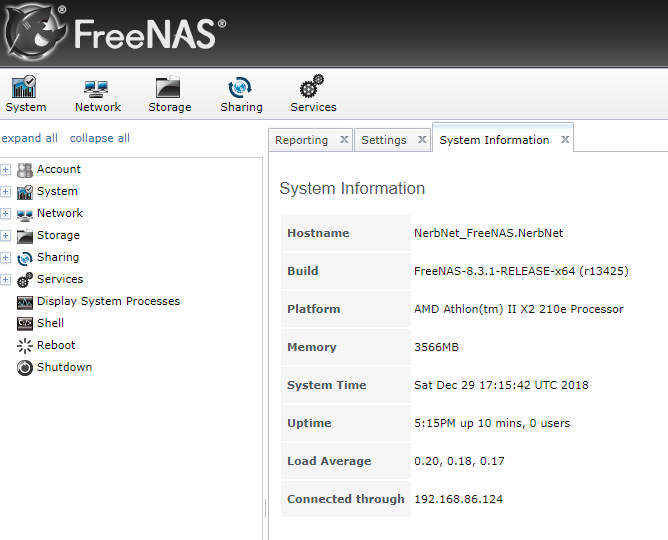Click load average 0.20, 0.18, 0.17
The height and width of the screenshot is (540, 668).
[459, 461]
